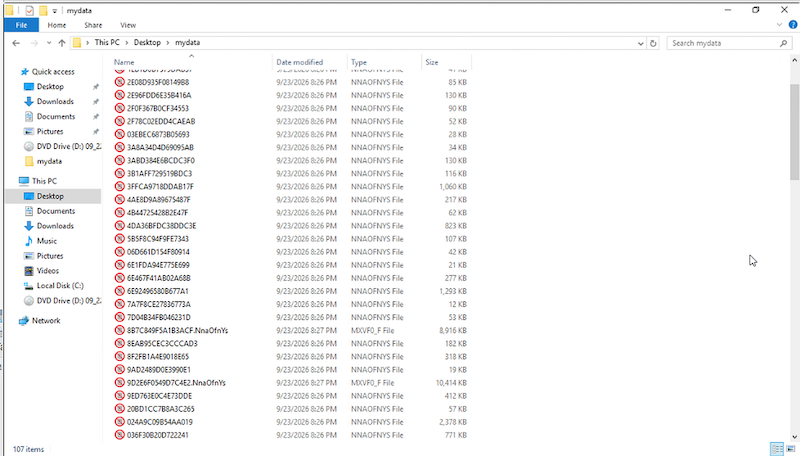Select This PC in navigation pane
The width and height of the screenshot is (800, 456).
coord(44,181)
